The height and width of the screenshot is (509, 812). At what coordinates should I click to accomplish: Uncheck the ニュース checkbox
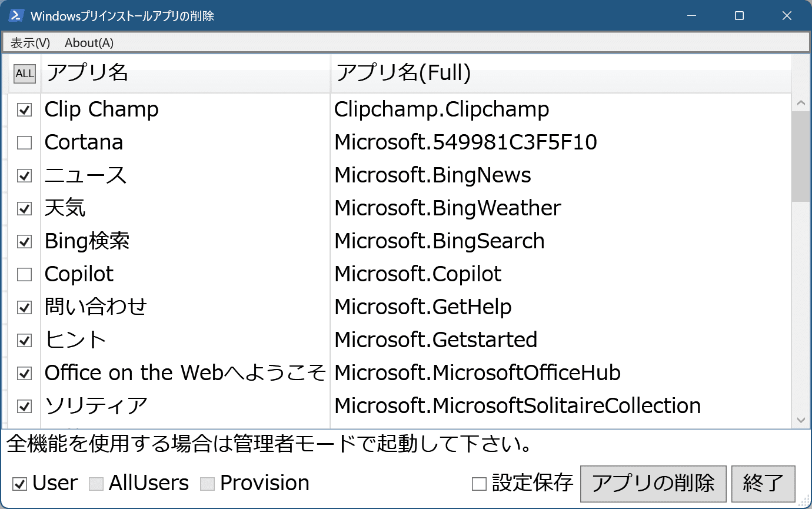click(x=24, y=175)
